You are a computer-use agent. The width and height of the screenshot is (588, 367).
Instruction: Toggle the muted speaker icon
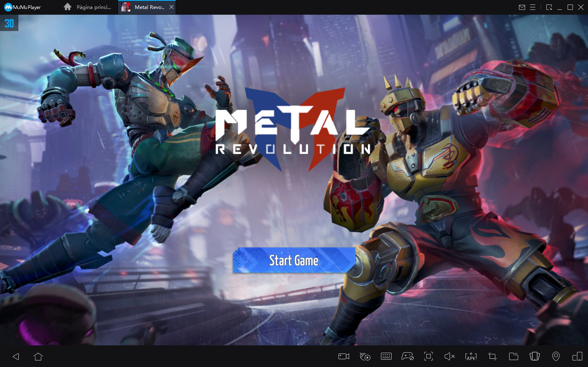(450, 356)
